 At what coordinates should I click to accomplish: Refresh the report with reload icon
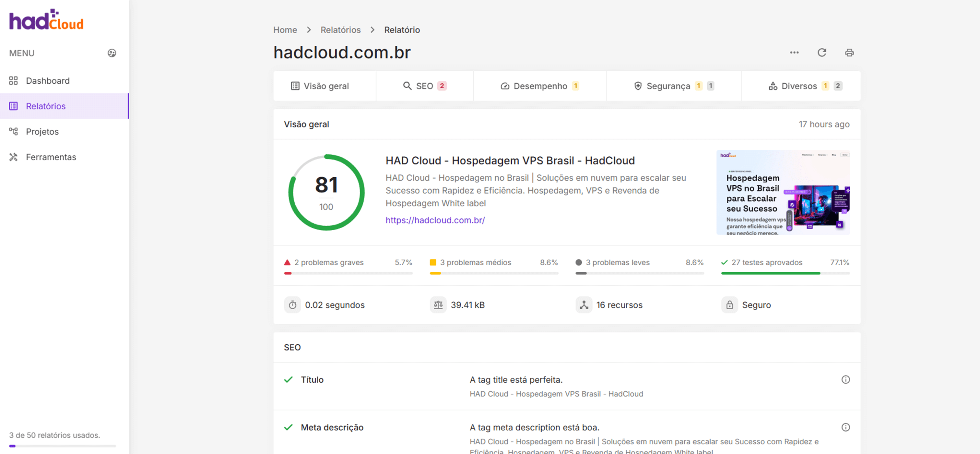822,53
